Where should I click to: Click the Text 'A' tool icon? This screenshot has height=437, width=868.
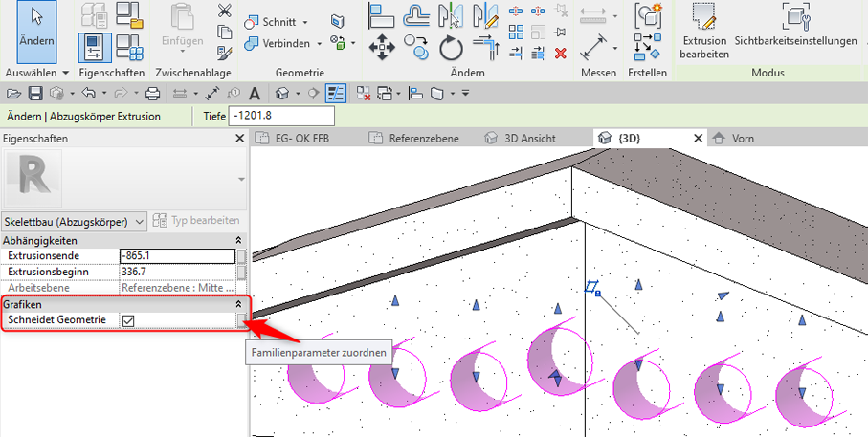(255, 93)
